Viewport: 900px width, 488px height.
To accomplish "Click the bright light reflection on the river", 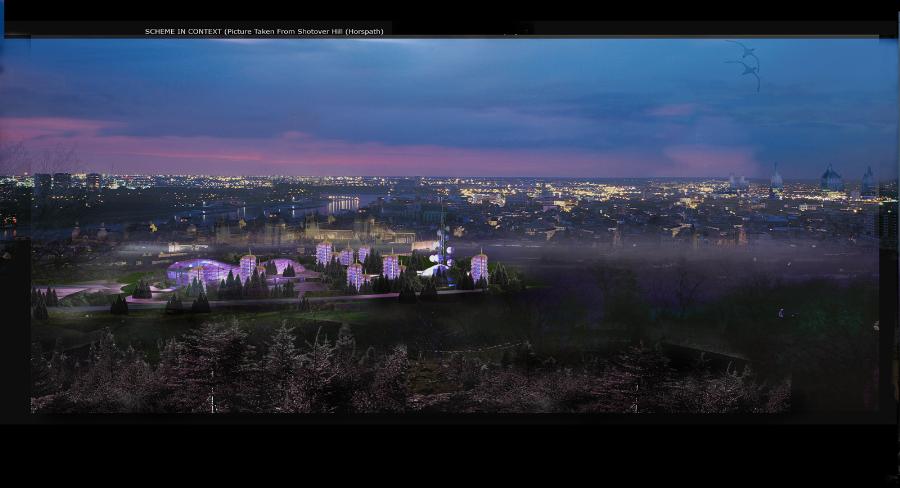I will click(343, 203).
